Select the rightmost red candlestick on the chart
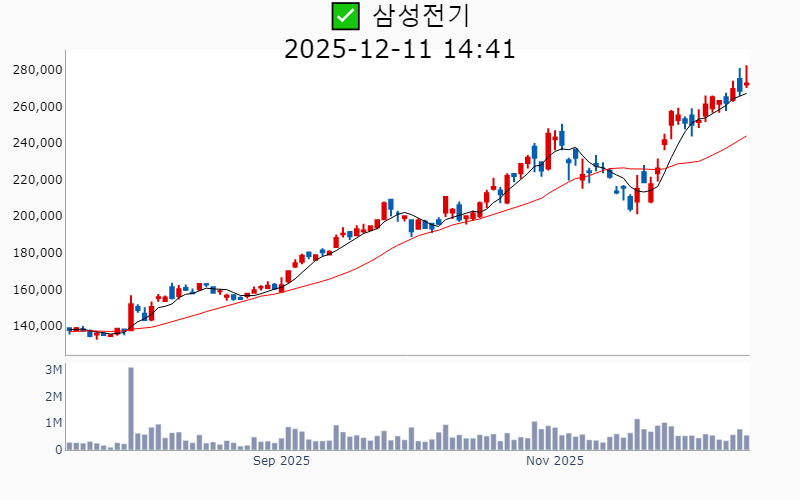The width and height of the screenshot is (800, 500). tap(746, 81)
